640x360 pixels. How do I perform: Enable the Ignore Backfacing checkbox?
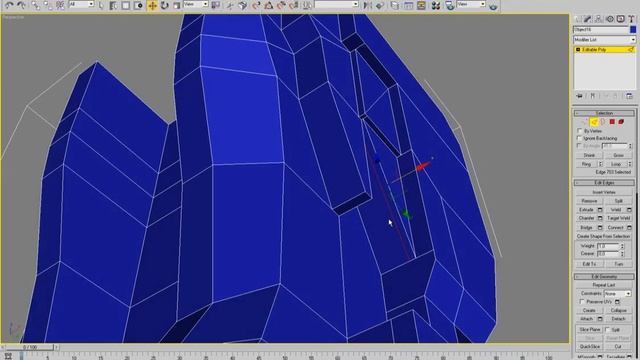(580, 138)
